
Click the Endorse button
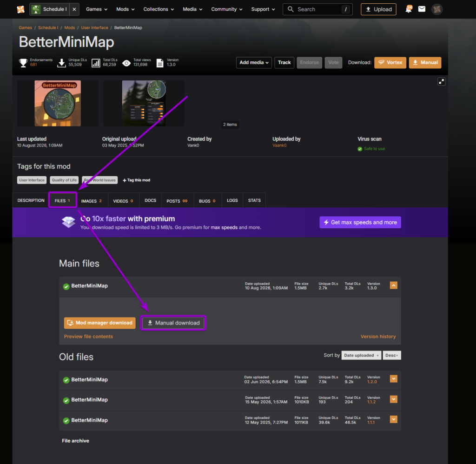[309, 63]
